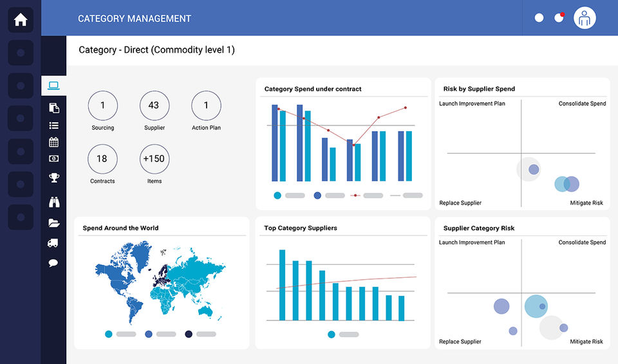Select the +150 Items circle
This screenshot has width=618, height=364.
tap(154, 159)
